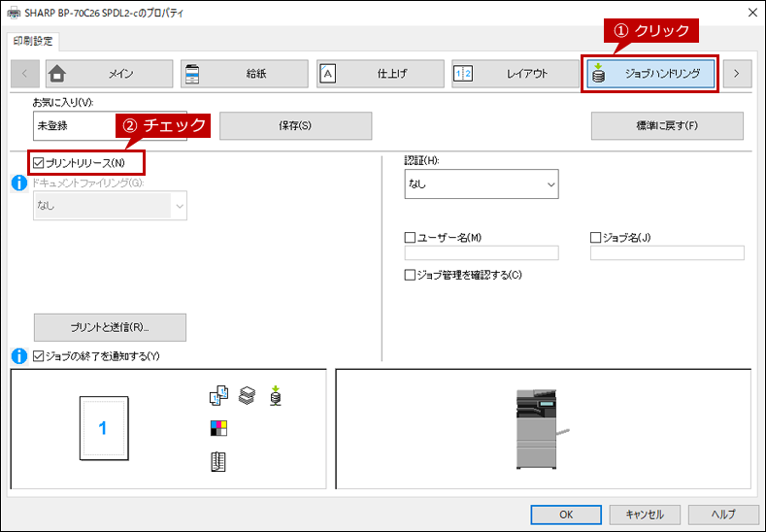Click the 保存(S) button
The width and height of the screenshot is (766, 532).
295,126
